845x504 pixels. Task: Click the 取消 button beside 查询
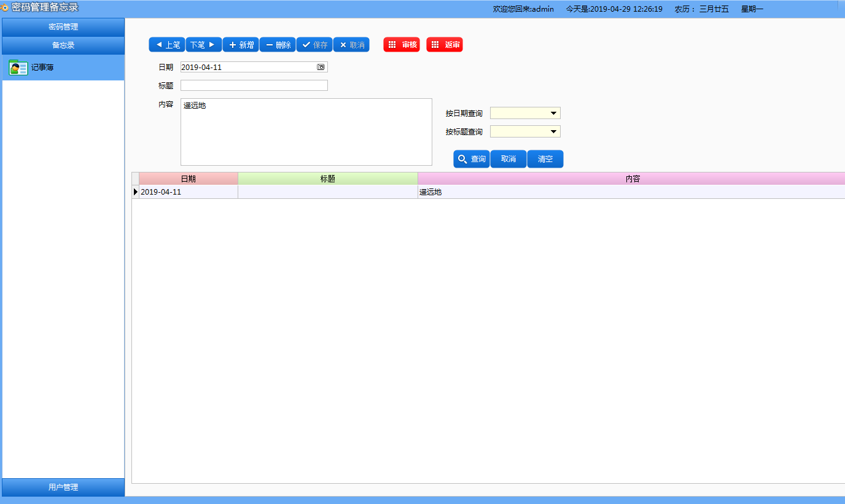click(508, 159)
